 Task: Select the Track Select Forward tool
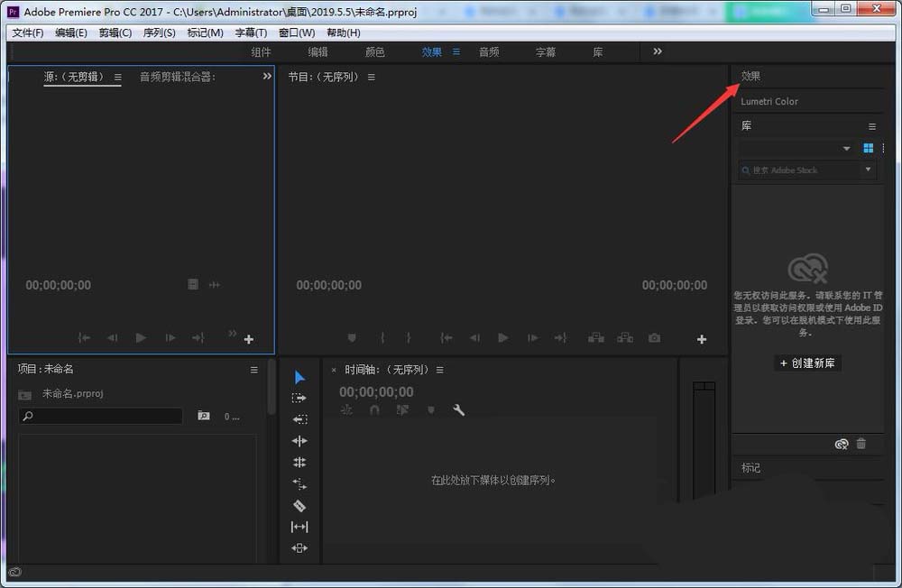pyautogui.click(x=300, y=397)
